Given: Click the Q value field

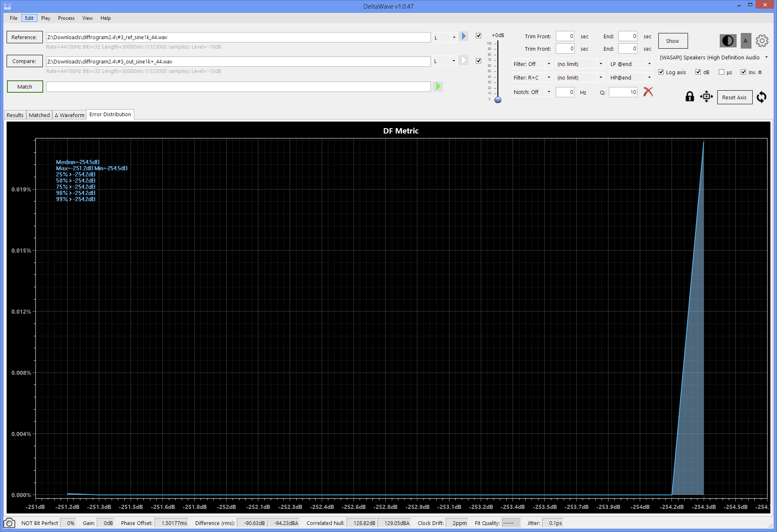Looking at the screenshot, I should (623, 92).
